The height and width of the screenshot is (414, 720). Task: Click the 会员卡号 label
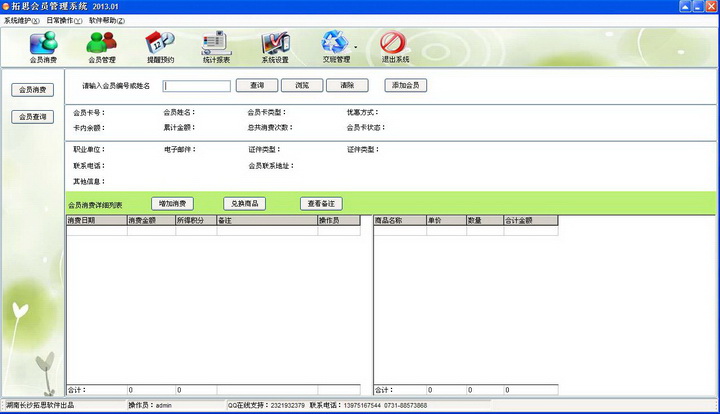click(89, 113)
